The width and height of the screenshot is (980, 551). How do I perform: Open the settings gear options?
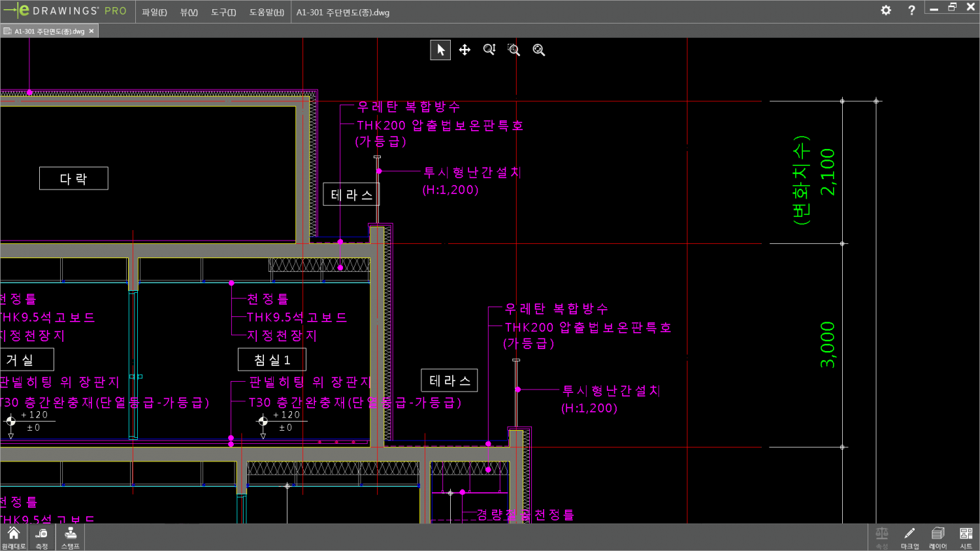tap(886, 10)
